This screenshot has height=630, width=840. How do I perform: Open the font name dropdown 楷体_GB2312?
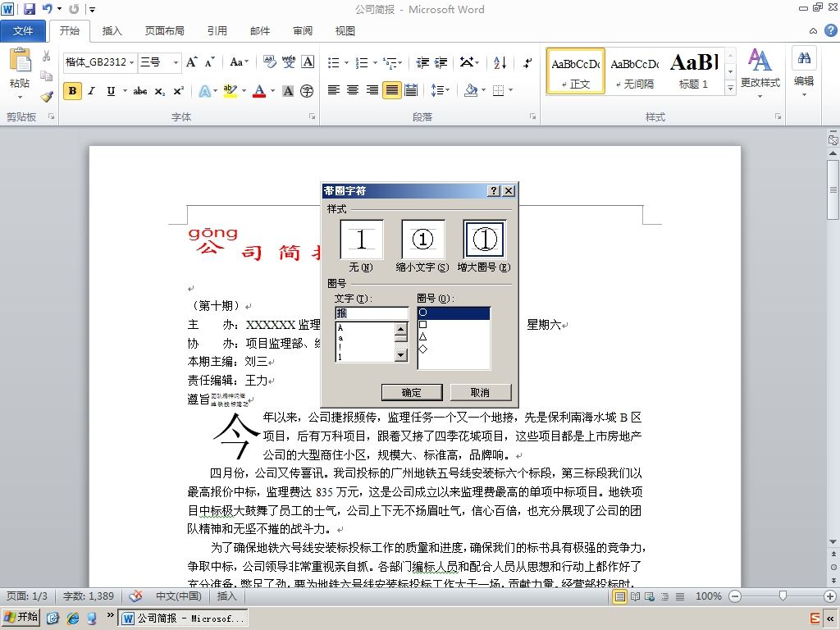coord(132,62)
